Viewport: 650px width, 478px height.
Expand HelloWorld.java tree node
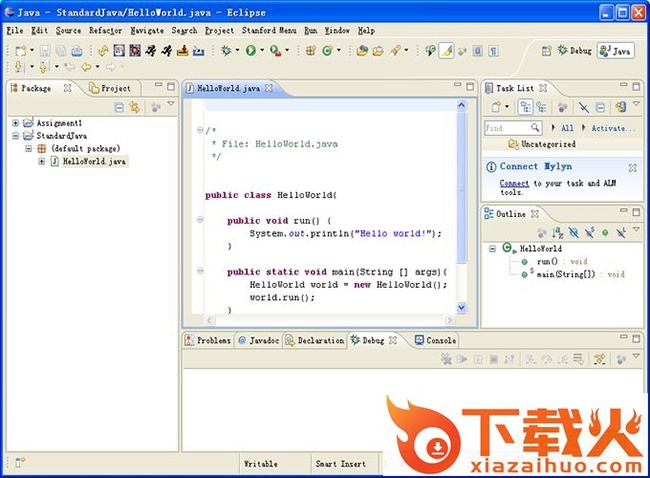pyautogui.click(x=41, y=161)
